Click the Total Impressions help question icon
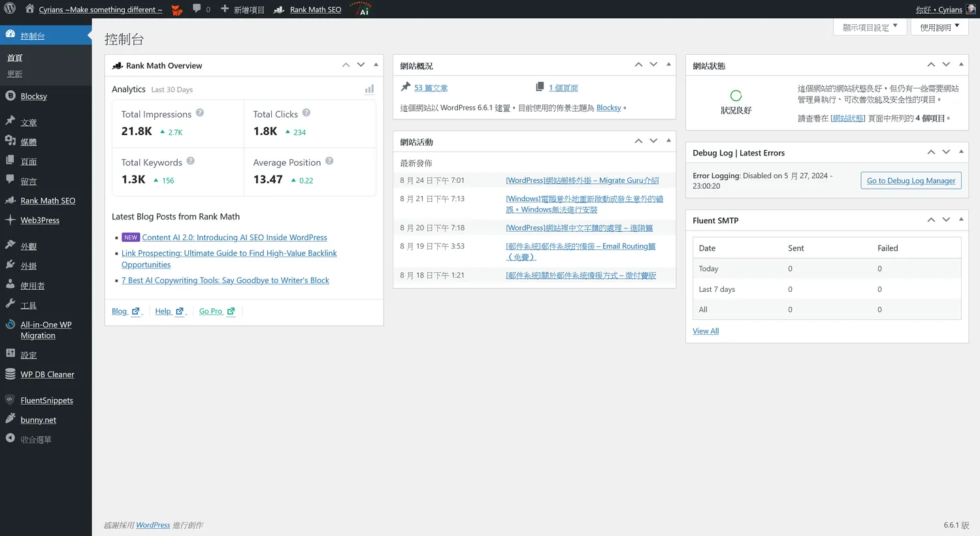 click(200, 113)
